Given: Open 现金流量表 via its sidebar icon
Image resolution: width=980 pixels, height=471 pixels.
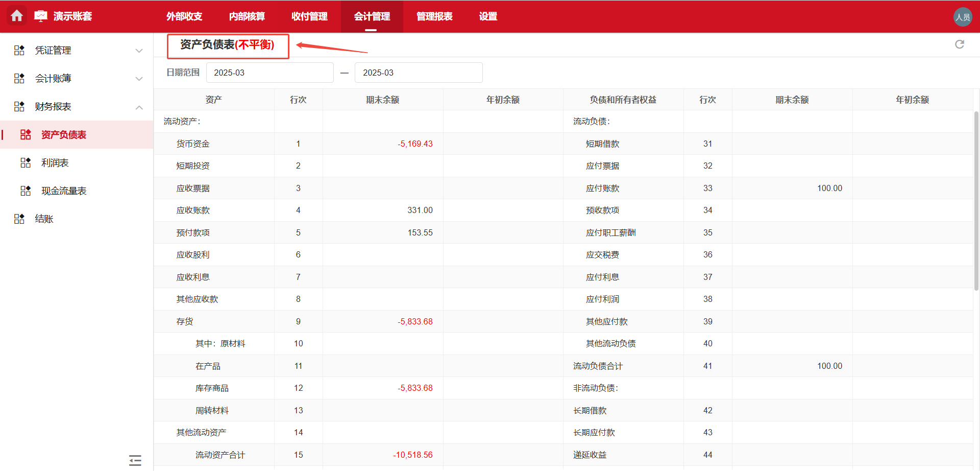Looking at the screenshot, I should (x=26, y=191).
